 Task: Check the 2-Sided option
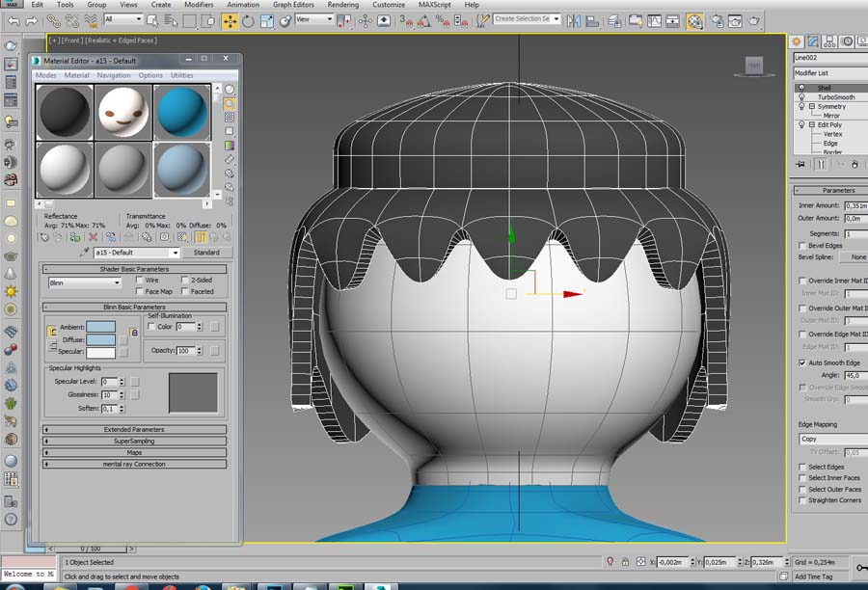coord(184,280)
